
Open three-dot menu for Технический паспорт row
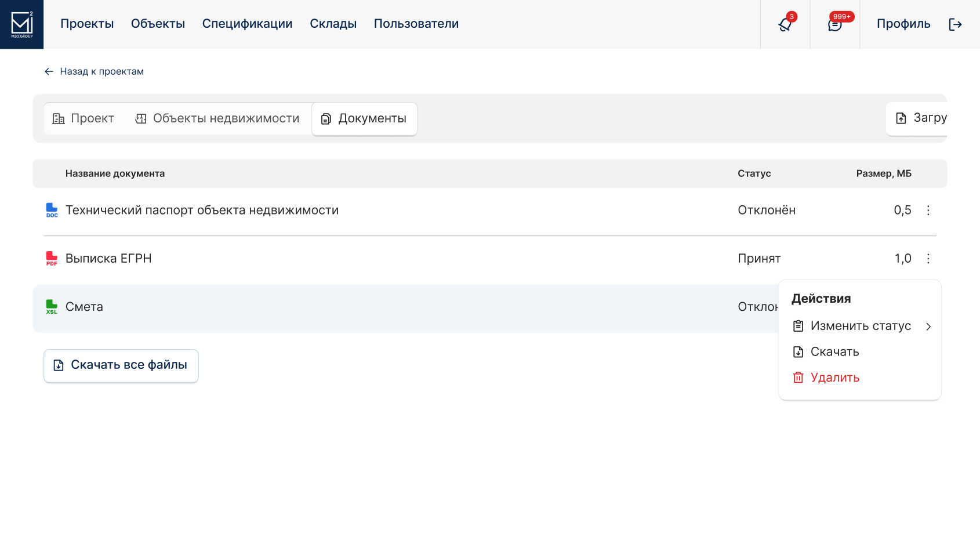928,210
